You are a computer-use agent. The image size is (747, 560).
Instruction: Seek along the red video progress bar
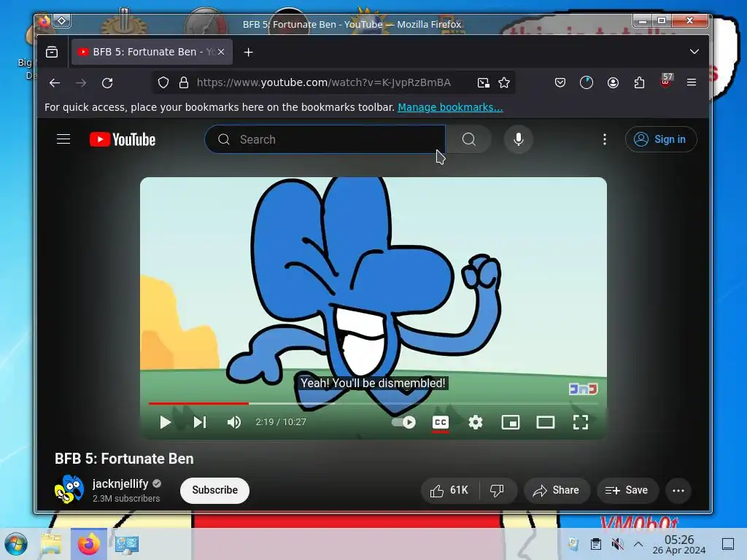373,403
